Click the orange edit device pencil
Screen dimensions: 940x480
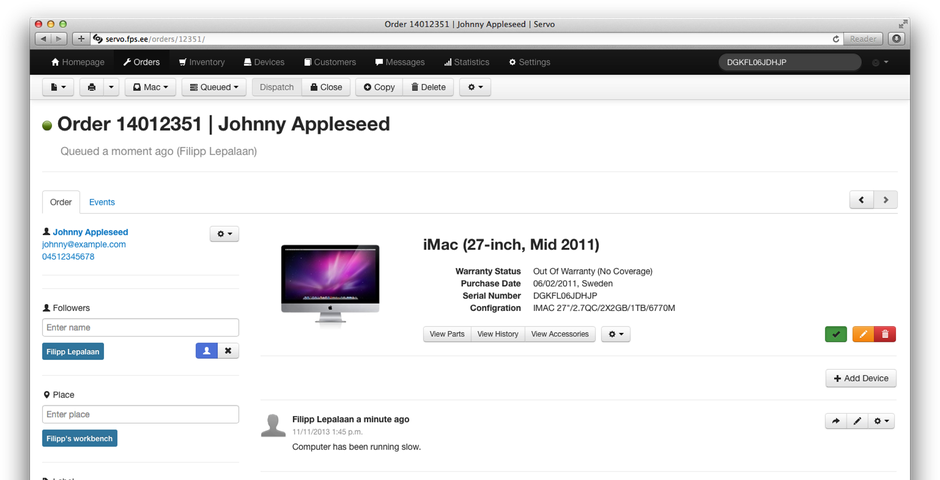pos(863,334)
